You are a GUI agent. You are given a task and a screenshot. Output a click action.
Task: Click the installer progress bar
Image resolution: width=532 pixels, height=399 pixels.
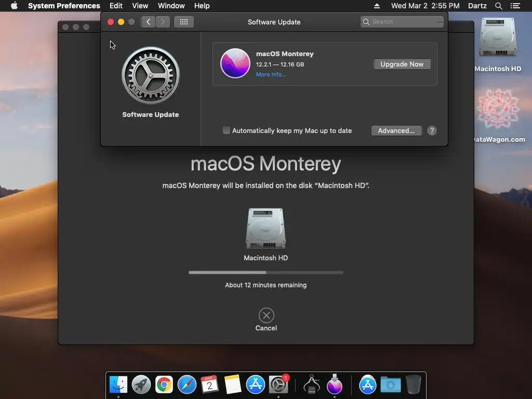point(266,272)
